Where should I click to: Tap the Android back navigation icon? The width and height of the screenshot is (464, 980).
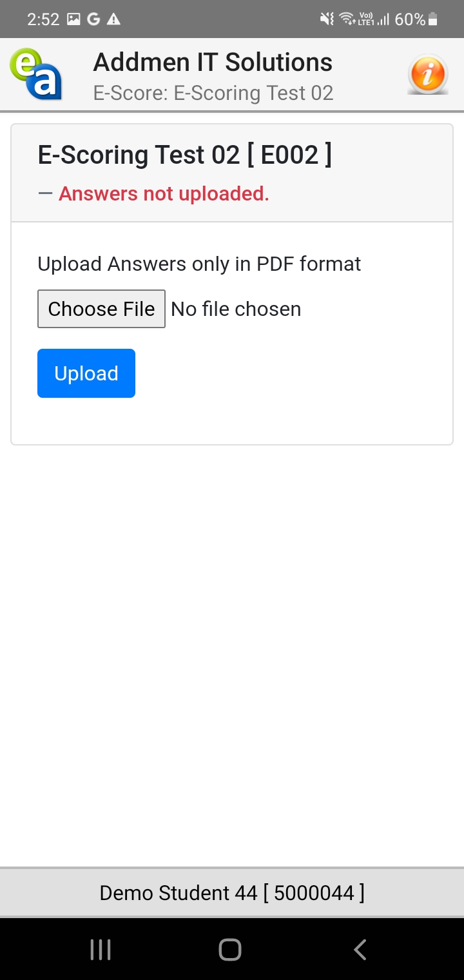pos(360,950)
